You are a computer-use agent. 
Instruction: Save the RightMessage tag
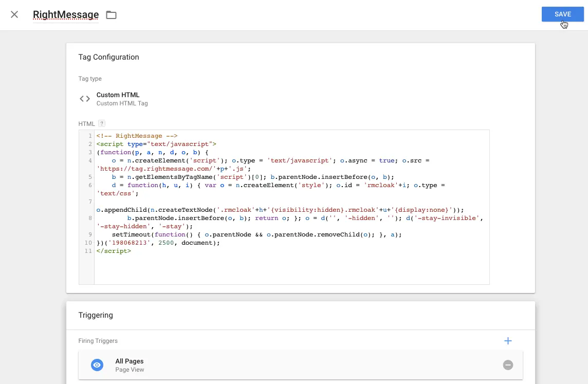(562, 14)
